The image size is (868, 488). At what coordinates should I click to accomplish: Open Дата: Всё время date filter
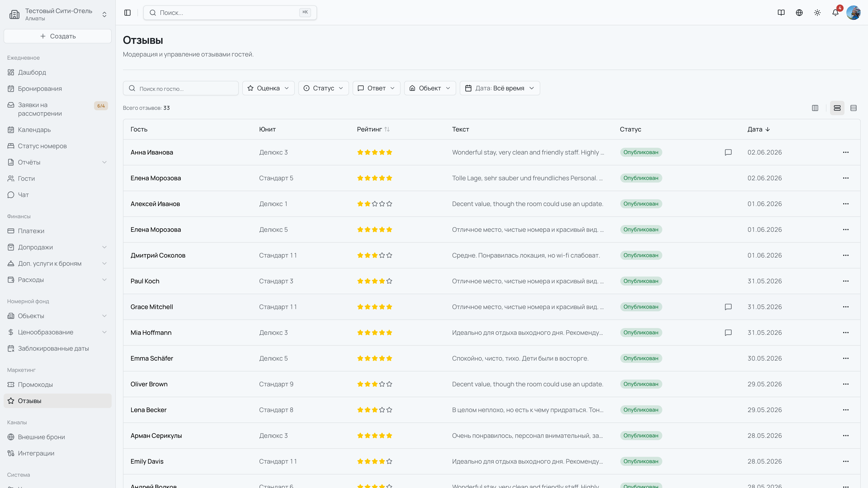500,88
